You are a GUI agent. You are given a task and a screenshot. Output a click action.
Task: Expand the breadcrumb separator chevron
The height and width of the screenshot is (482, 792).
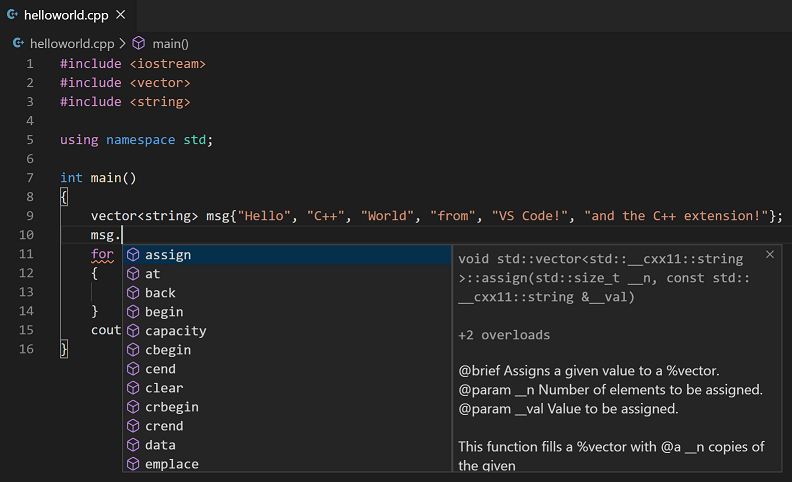click(x=122, y=44)
